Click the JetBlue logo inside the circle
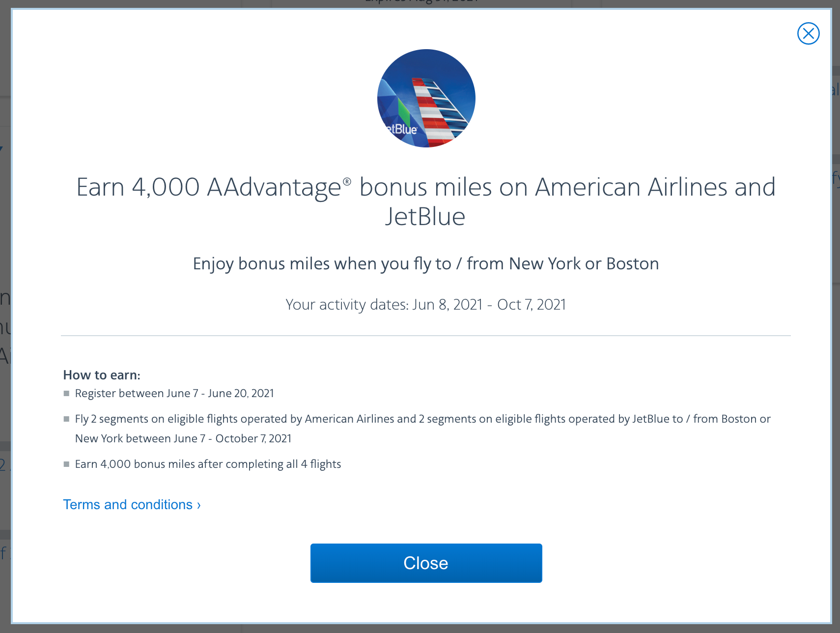The width and height of the screenshot is (840, 633). point(399,130)
